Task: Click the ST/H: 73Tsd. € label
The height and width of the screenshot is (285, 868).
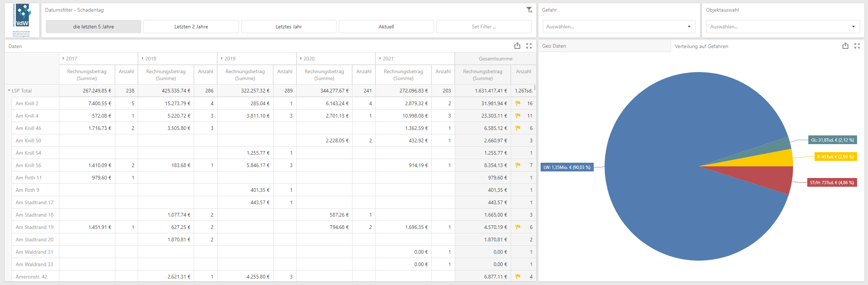Action: pyautogui.click(x=832, y=182)
